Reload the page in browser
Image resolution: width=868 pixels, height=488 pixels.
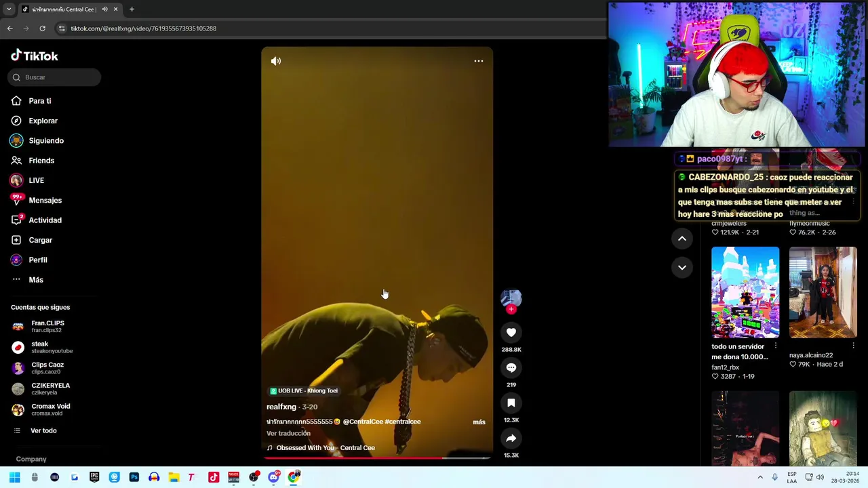click(42, 28)
